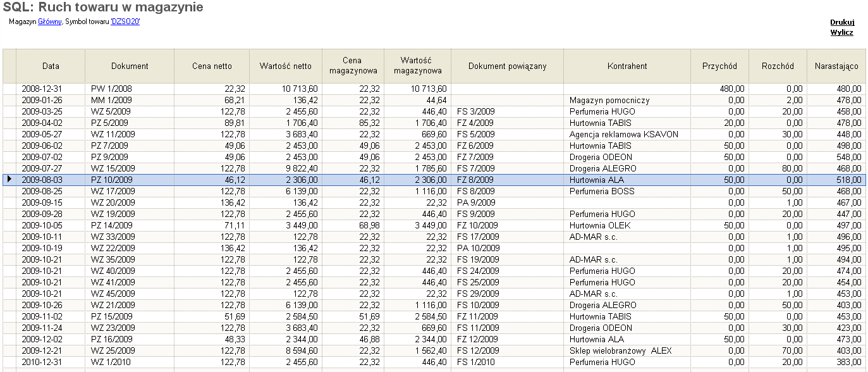Select the WZ 33/2009 document cell

130,237
